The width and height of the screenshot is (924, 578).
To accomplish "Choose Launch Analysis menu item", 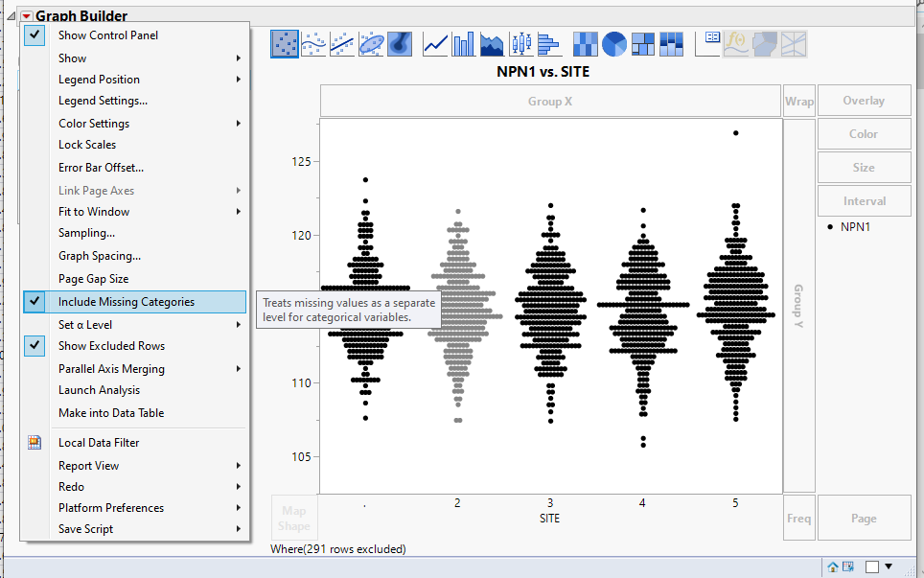I will [135, 390].
